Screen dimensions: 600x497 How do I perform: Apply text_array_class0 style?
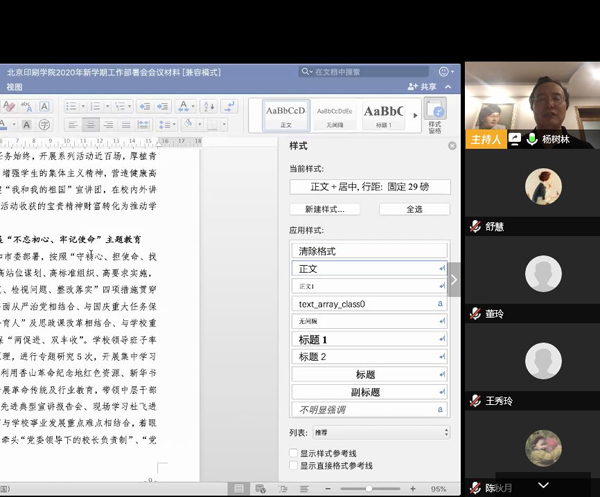coord(369,304)
